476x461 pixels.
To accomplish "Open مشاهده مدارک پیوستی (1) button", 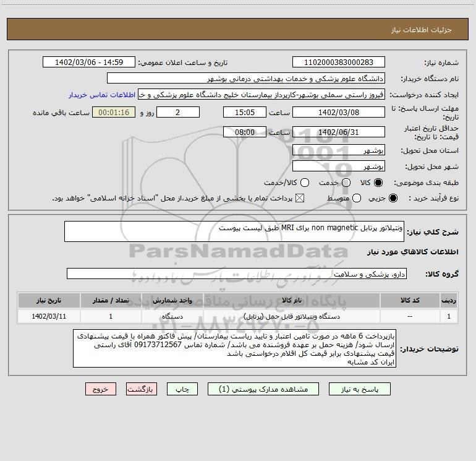I will (263, 389).
